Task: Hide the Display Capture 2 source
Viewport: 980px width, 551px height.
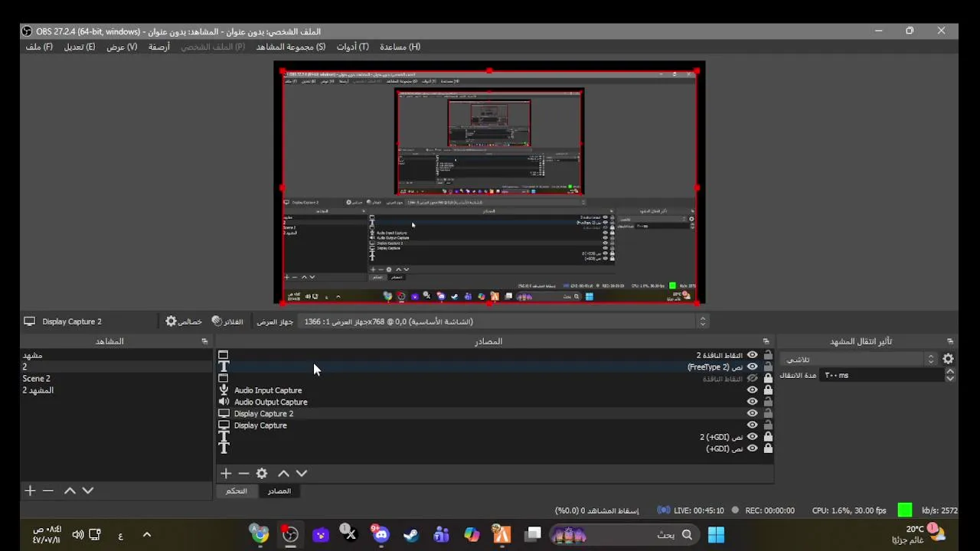Action: click(753, 413)
